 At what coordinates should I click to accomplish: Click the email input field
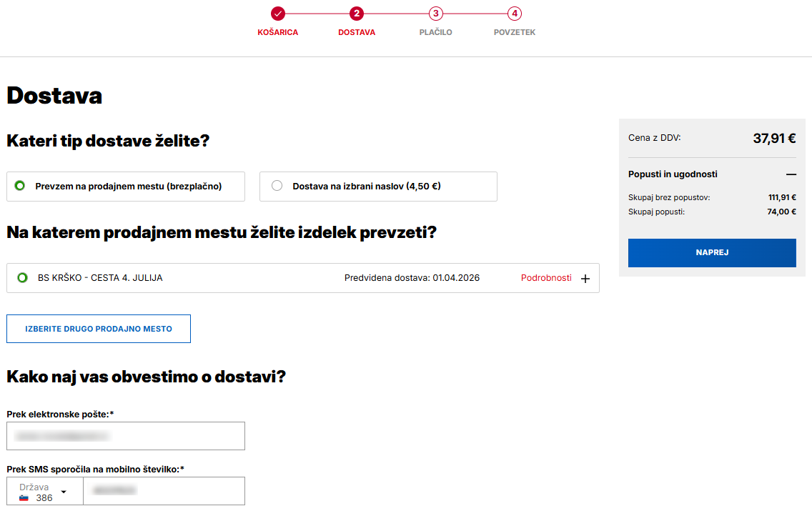pyautogui.click(x=126, y=436)
